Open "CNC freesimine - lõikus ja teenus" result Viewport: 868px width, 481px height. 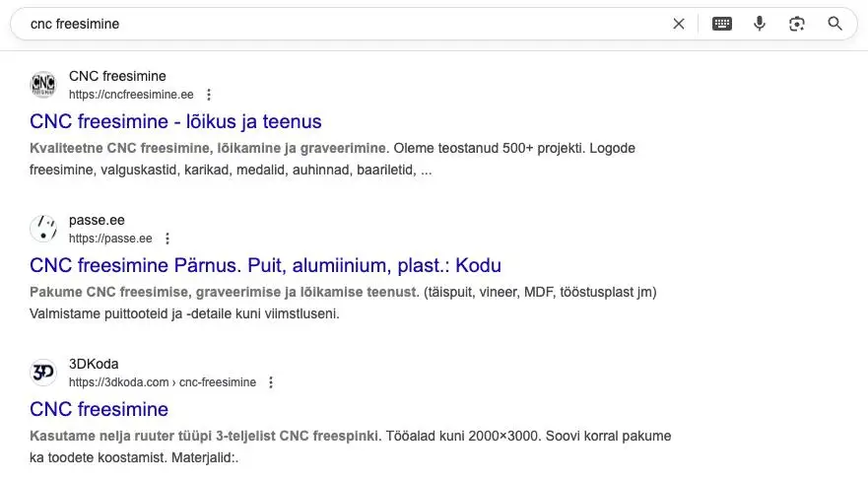(175, 121)
